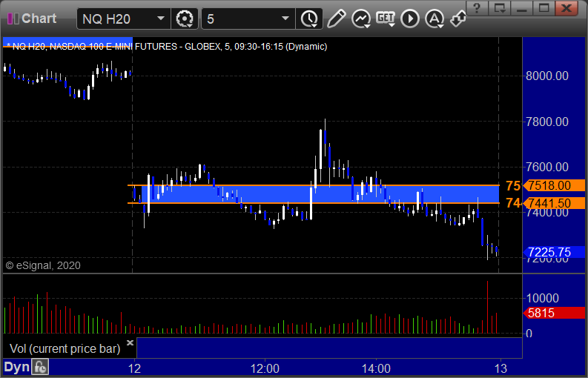Minimize the Chart window
Viewport: 588px width, 378px height.
click(x=522, y=8)
